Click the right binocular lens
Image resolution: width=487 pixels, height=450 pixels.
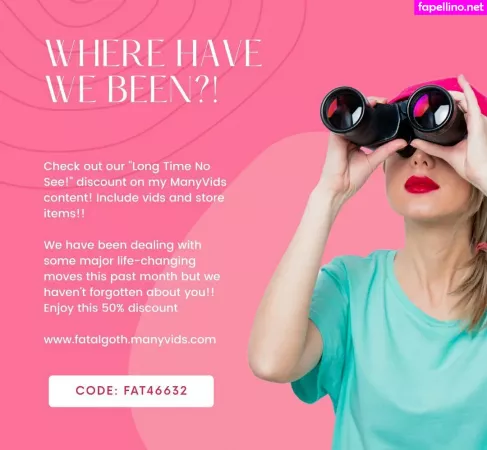(x=432, y=109)
